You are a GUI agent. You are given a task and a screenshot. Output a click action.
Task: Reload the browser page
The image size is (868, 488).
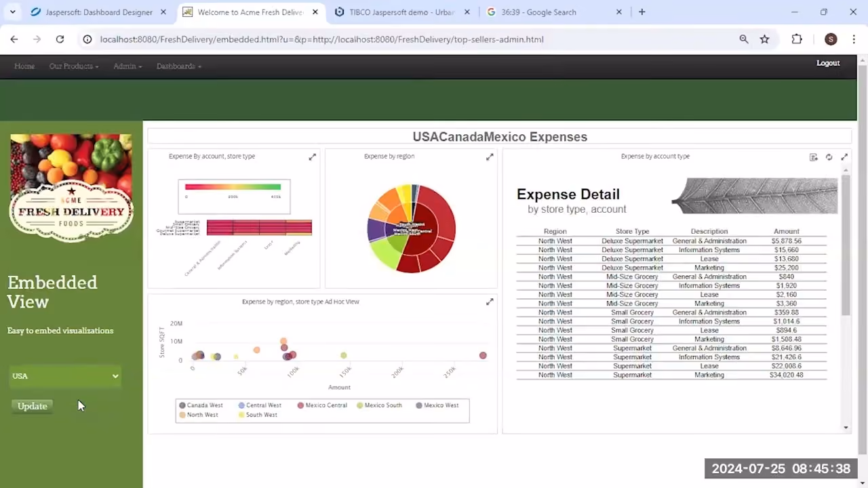(x=60, y=39)
